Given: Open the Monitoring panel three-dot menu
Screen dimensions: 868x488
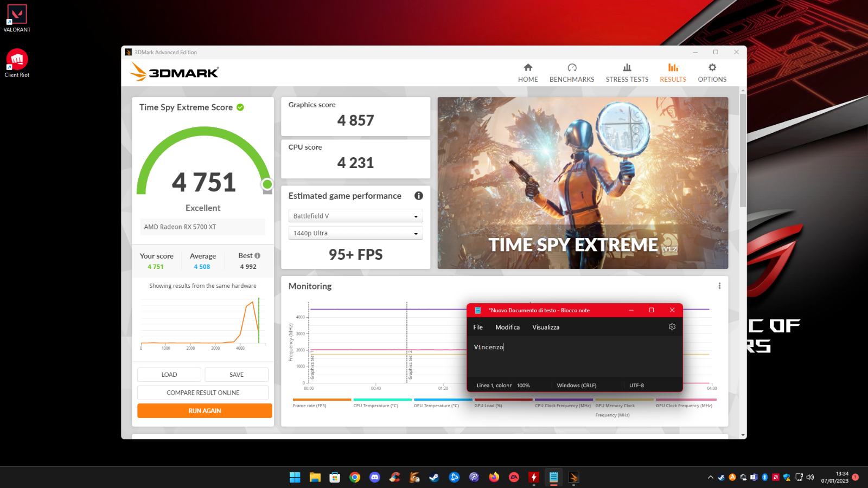Looking at the screenshot, I should click(719, 286).
